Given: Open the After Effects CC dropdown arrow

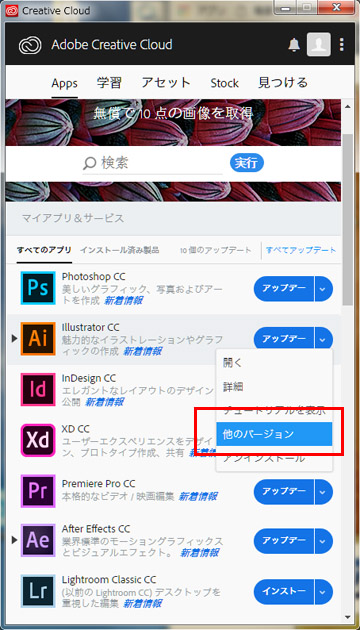Looking at the screenshot, I should pyautogui.click(x=324, y=541).
